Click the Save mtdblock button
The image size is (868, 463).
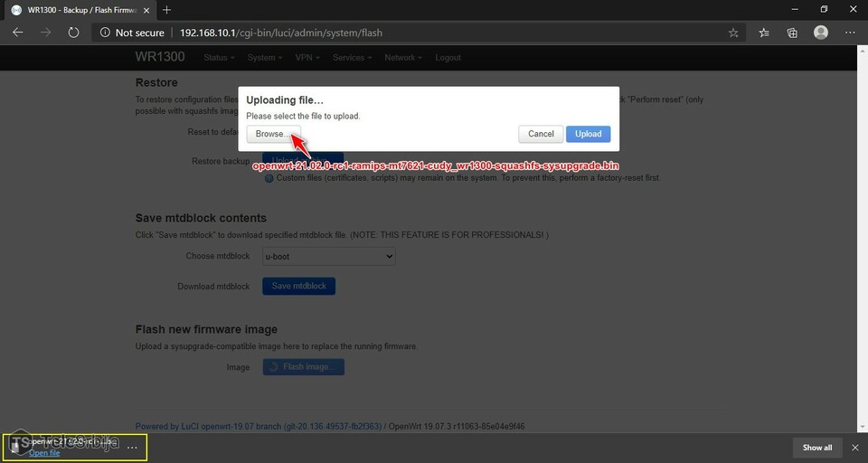[x=299, y=286]
